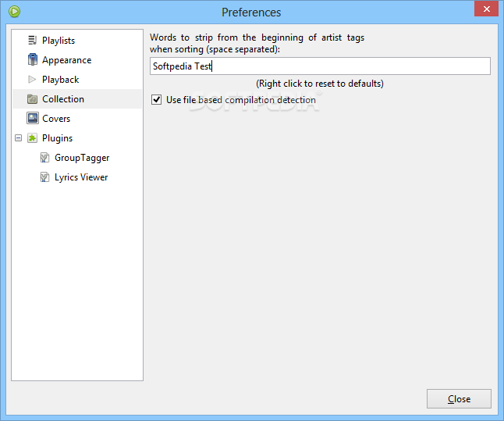
Task: Click the Collection folder icon
Action: [32, 99]
